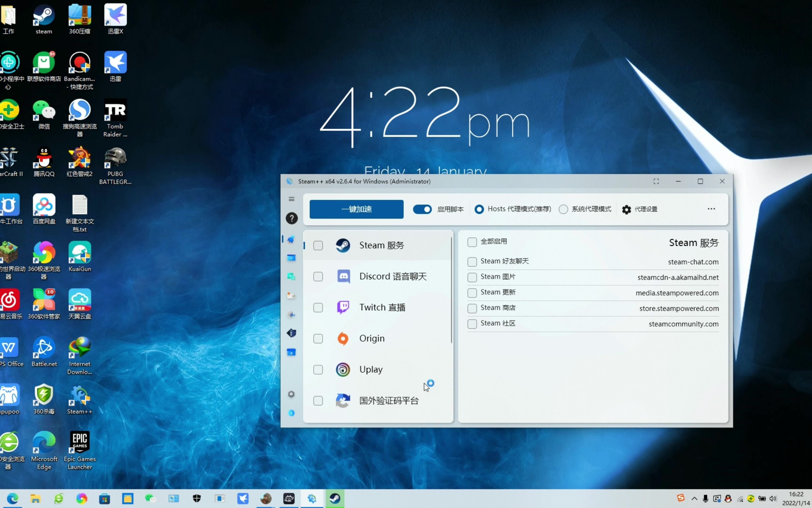Open the blue toolbox sidebar icon
The width and height of the screenshot is (812, 508).
291,352
